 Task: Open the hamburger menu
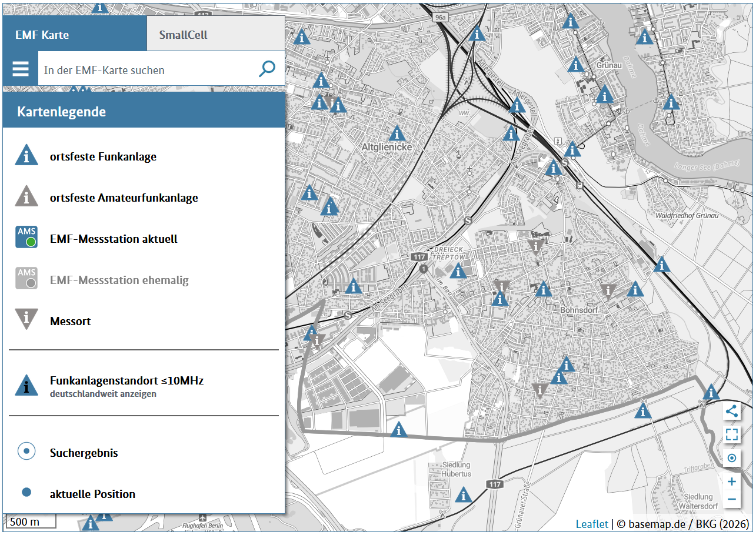[21, 69]
